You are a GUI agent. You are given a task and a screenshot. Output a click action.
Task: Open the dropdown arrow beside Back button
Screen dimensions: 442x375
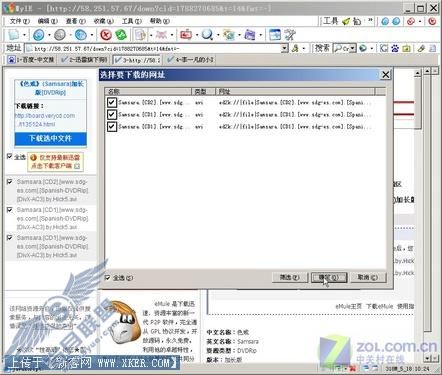tap(49, 35)
